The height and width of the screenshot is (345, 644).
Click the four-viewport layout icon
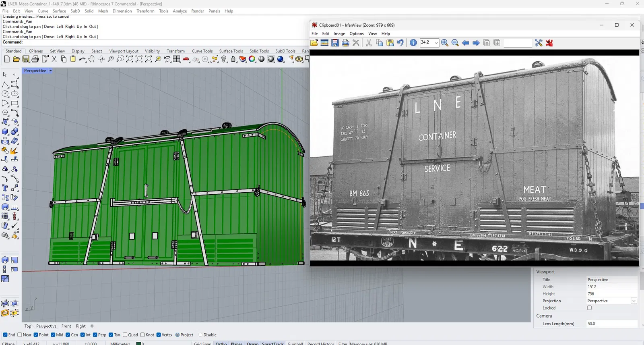point(177,59)
